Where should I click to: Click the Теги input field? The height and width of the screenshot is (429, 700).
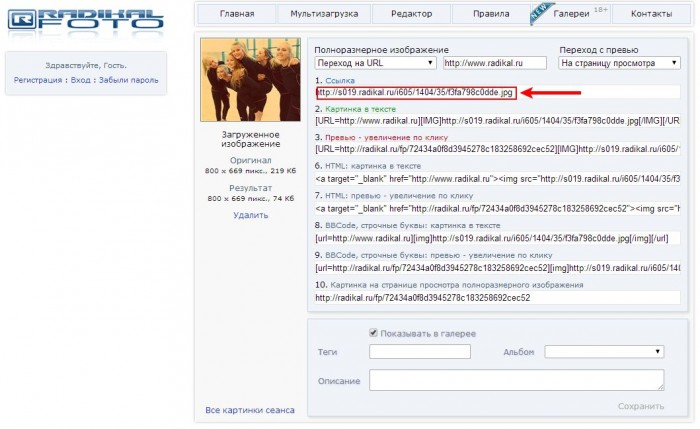point(420,352)
